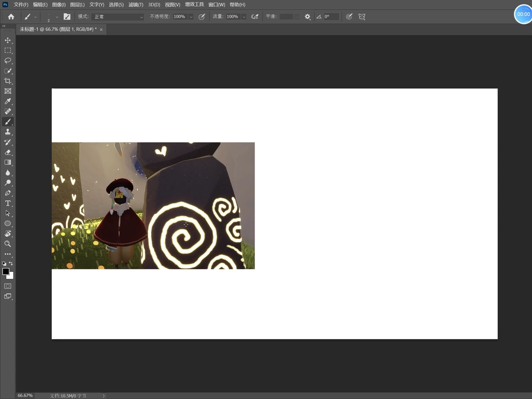Select the Crop tool

(x=8, y=81)
